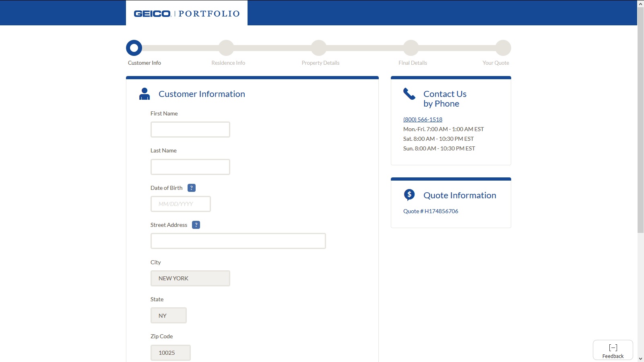Focus the Last Name input field

point(190,167)
